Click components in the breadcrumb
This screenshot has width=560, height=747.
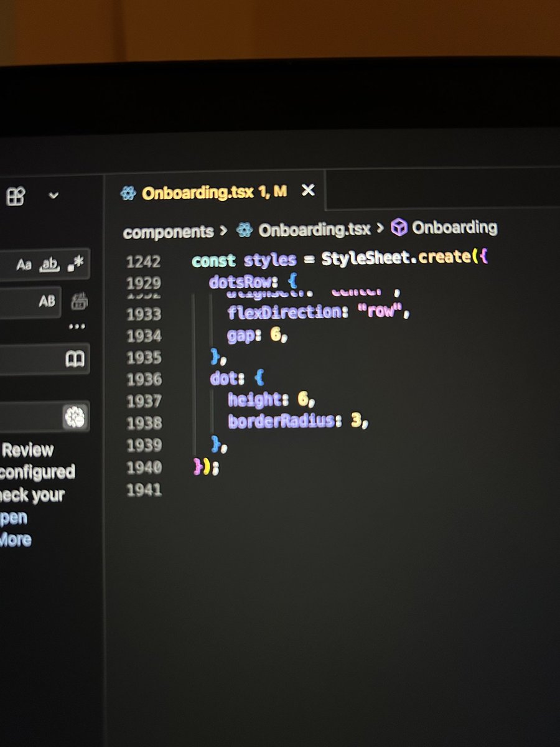pos(168,232)
